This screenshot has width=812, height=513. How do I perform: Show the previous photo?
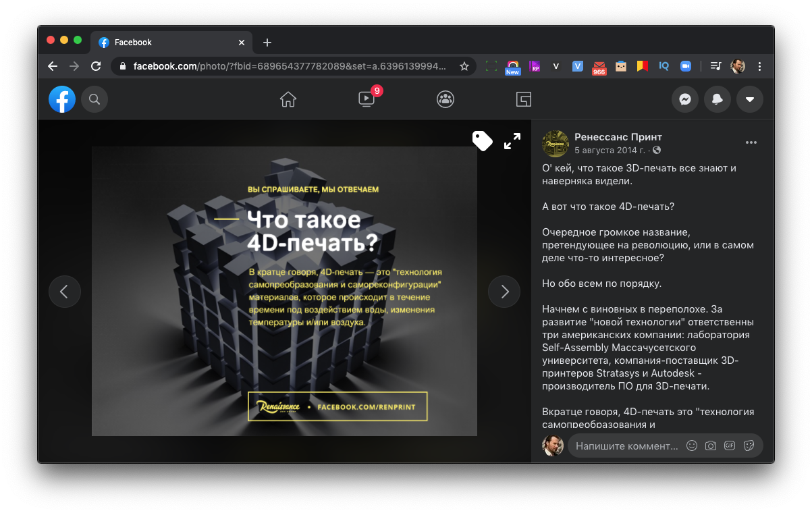64,292
